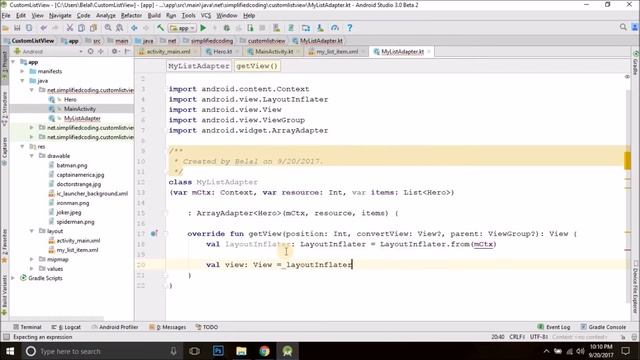Image resolution: width=640 pixels, height=360 pixels.
Task: Click the getView() breadcrumb
Action: point(257,66)
